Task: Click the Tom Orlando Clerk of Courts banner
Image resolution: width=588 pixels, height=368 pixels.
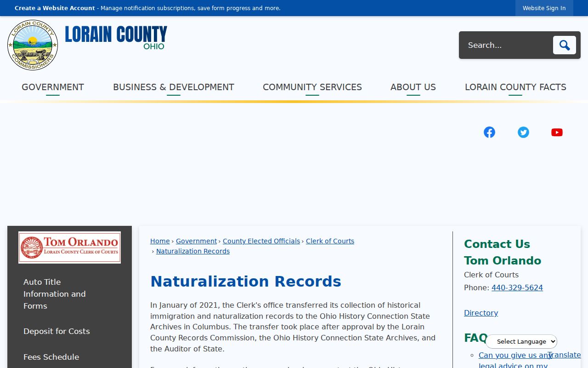Action: (x=69, y=247)
